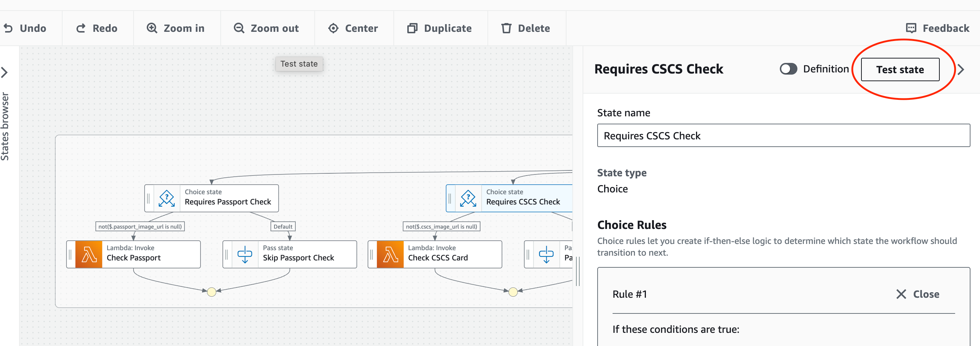Click the State name input field
The width and height of the screenshot is (980, 346).
(x=783, y=135)
